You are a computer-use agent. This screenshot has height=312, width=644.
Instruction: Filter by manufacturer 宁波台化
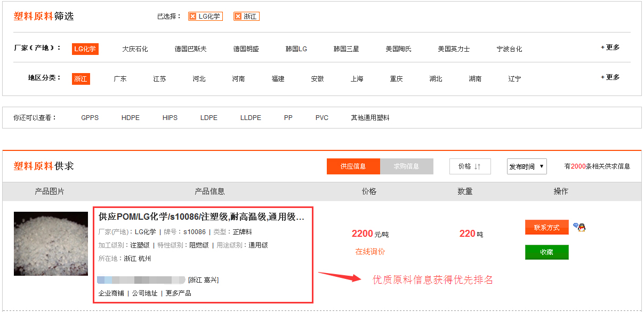coord(510,49)
